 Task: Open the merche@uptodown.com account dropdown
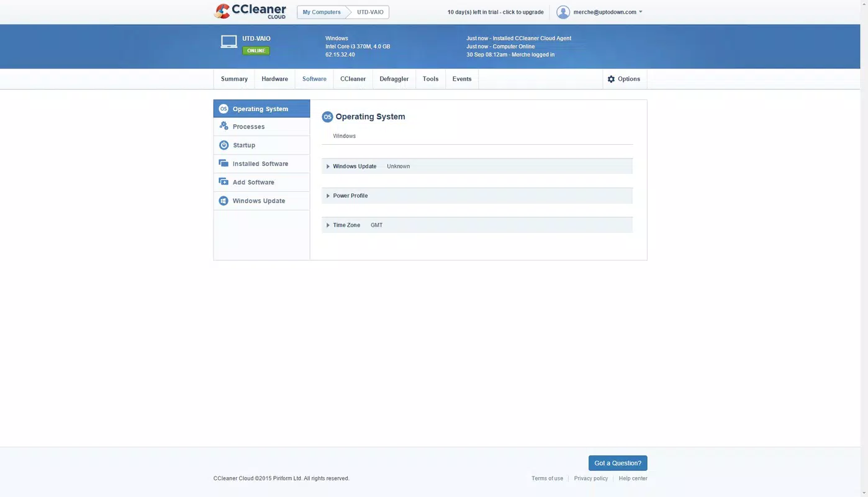pos(608,12)
